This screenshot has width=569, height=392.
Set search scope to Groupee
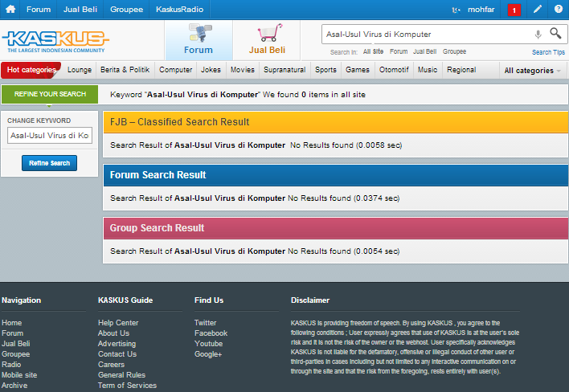[x=454, y=51]
